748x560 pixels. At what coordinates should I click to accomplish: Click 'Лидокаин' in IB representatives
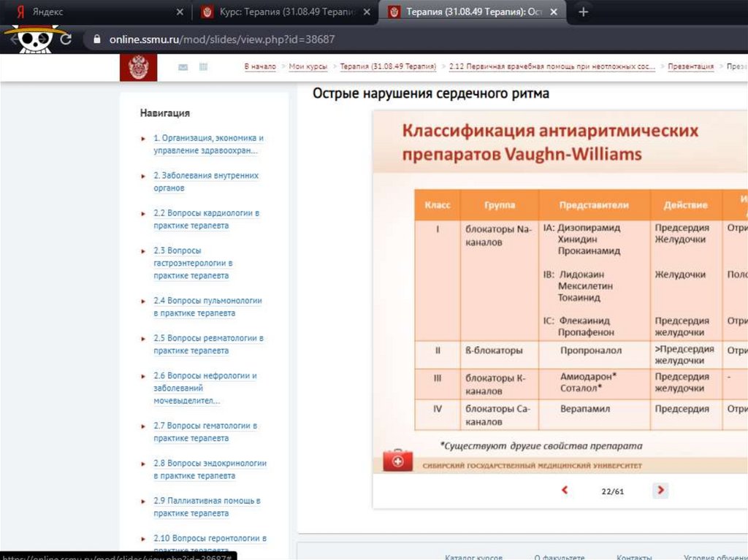coord(581,275)
